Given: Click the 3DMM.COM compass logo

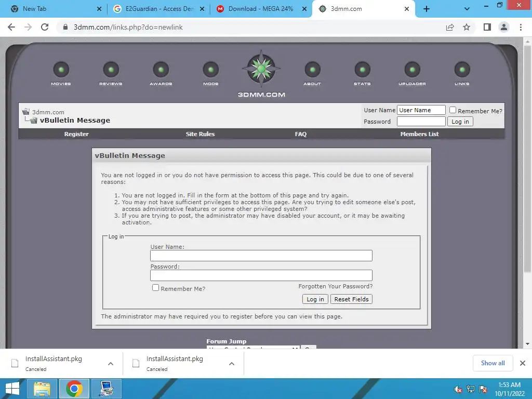Looking at the screenshot, I should point(261,69).
